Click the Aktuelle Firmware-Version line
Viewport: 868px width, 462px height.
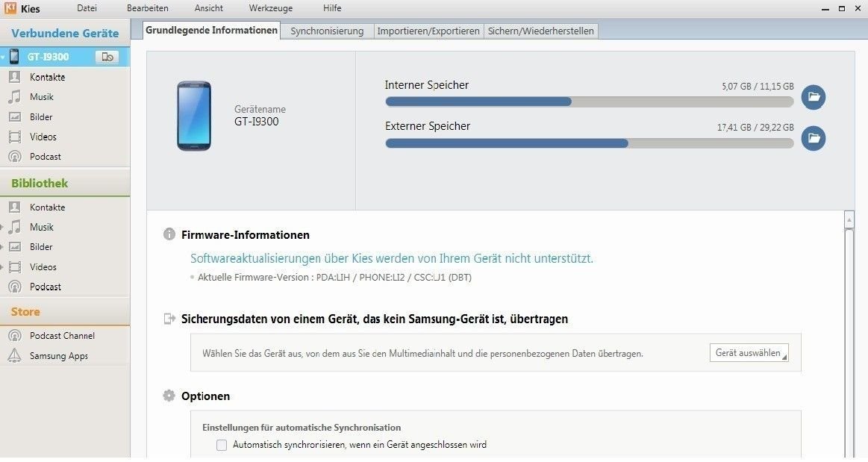pos(334,277)
